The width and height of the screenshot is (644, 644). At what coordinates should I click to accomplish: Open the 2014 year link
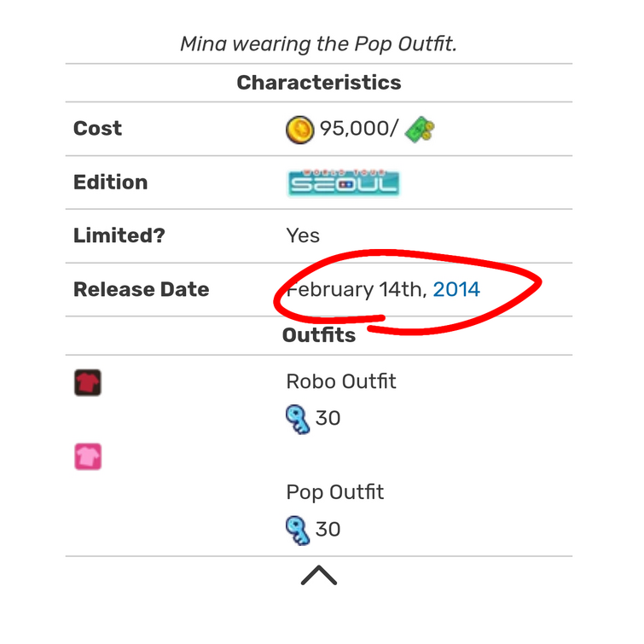pos(456,289)
